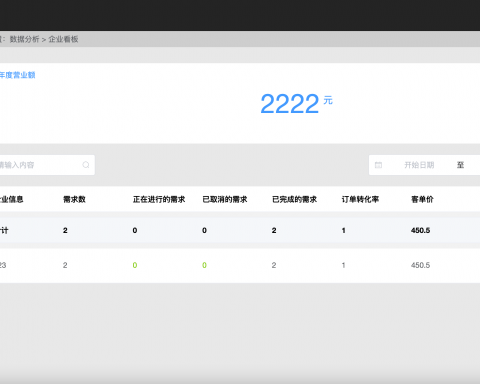Click 至 separator in date range
Image resolution: width=480 pixels, height=384 pixels.
coord(460,165)
